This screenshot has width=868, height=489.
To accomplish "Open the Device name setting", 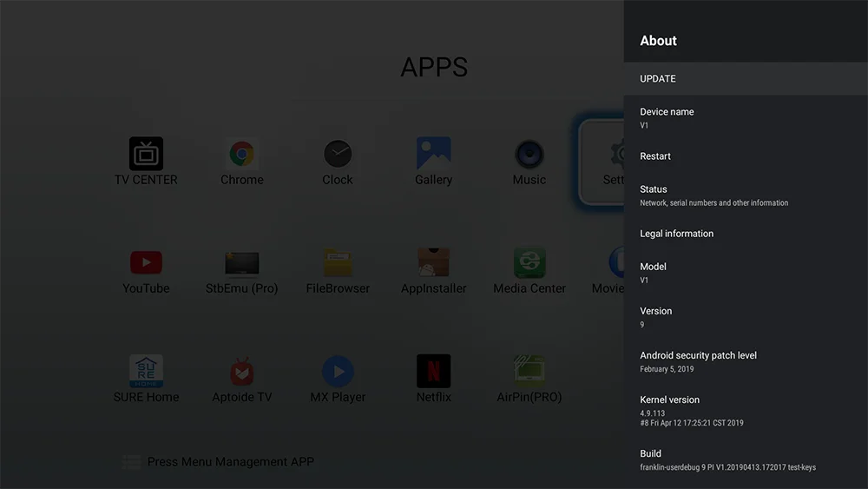I will [746, 117].
